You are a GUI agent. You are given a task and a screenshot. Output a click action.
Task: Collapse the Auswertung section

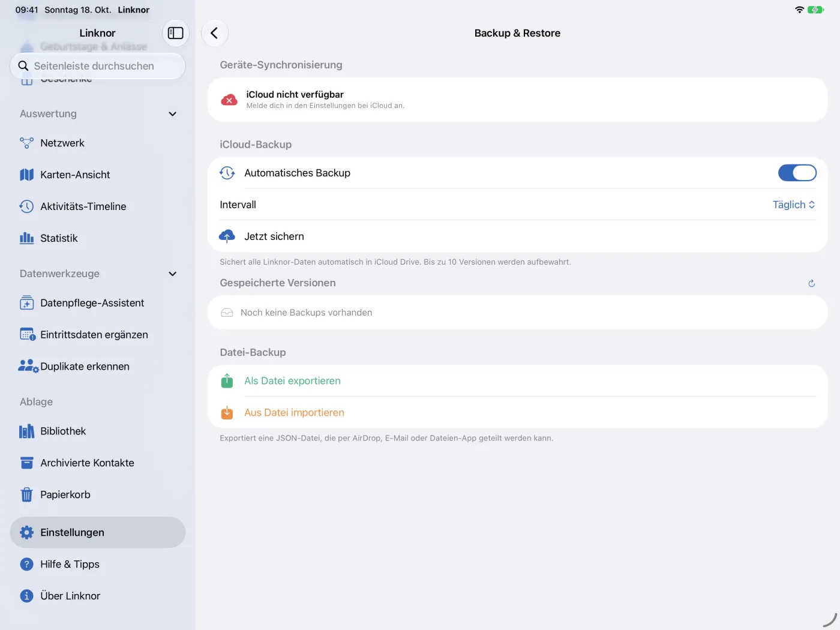173,114
